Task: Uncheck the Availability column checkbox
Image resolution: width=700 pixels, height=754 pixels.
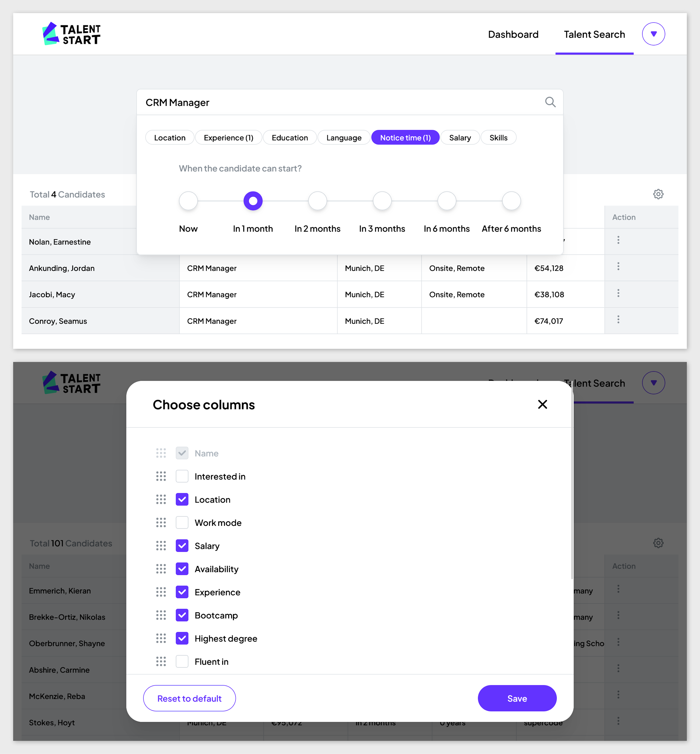Action: coord(182,568)
